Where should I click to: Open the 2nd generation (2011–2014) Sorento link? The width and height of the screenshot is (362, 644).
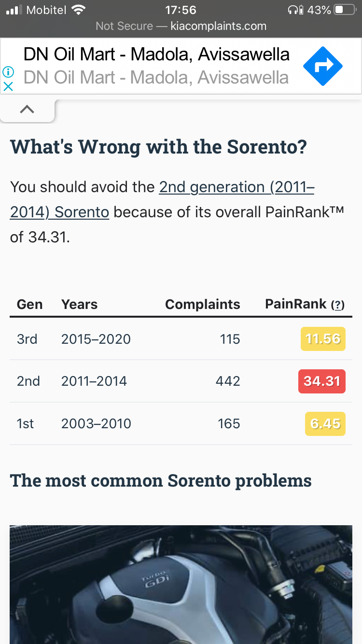click(162, 199)
